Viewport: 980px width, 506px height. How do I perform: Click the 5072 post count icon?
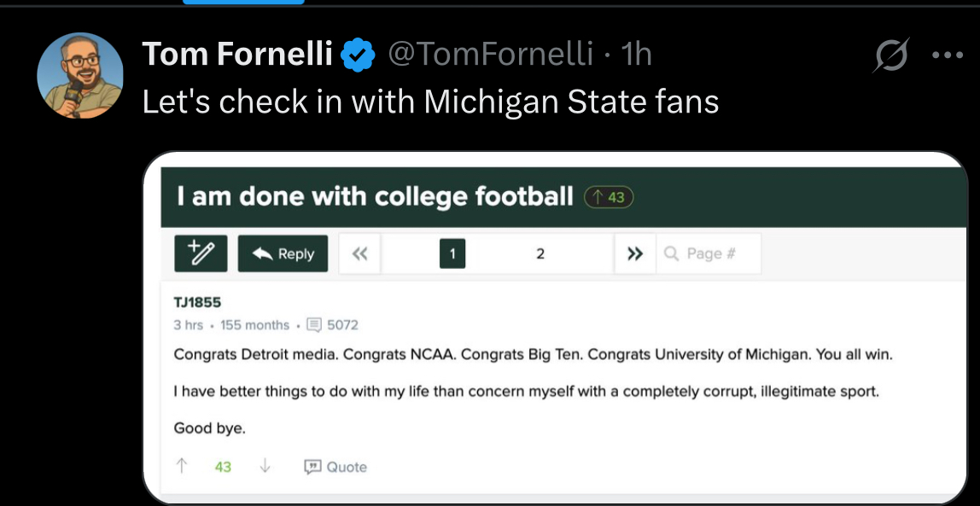click(314, 325)
